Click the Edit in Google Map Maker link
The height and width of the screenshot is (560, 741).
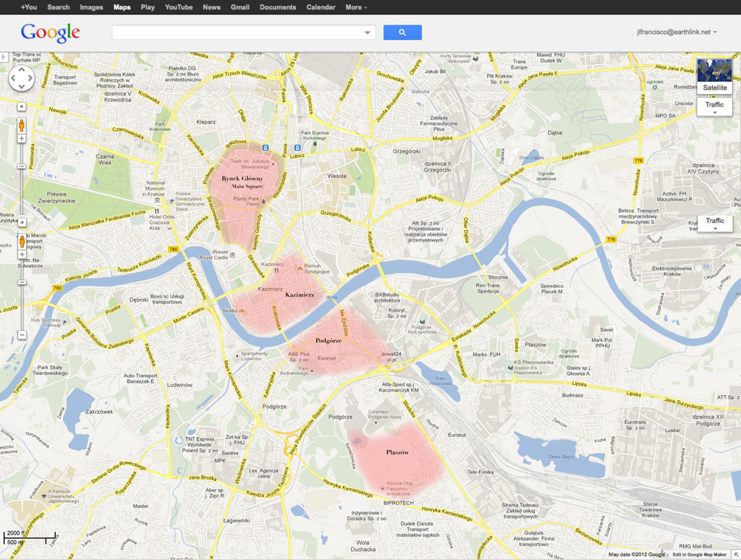(x=700, y=555)
